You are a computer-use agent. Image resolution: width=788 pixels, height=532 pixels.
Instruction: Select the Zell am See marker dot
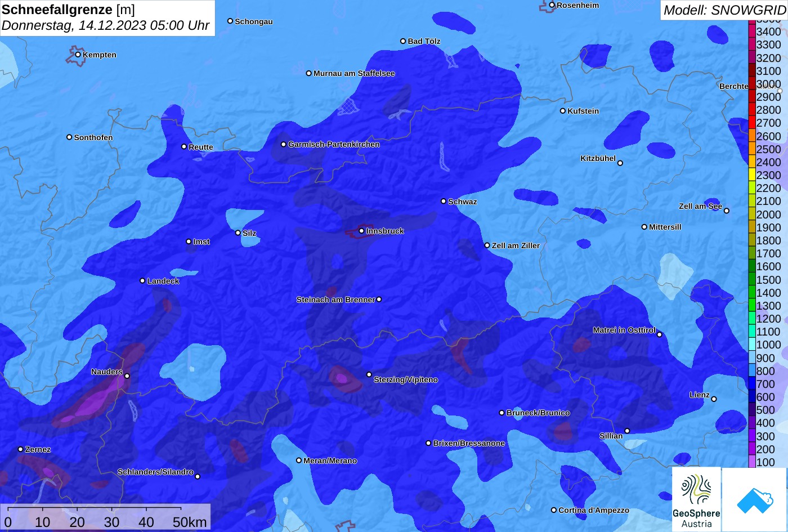pos(727,211)
